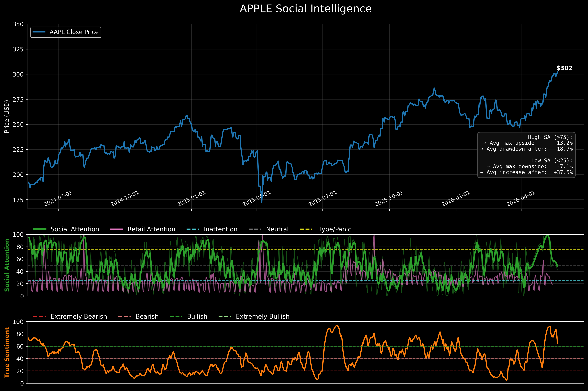Click the vertical green 'Social Attention' axis title
Viewport: 588px width, 391px height.
coord(7,265)
